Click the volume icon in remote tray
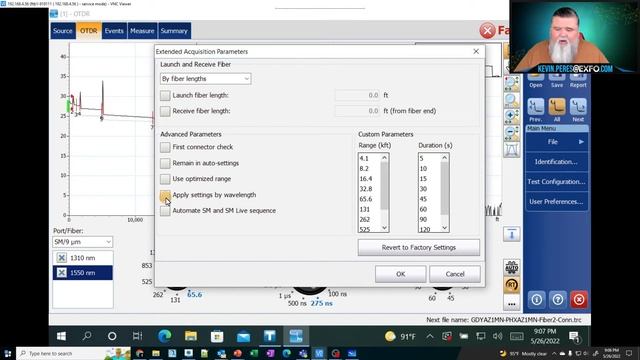Viewport: 640px width, 360px height. coord(497,336)
